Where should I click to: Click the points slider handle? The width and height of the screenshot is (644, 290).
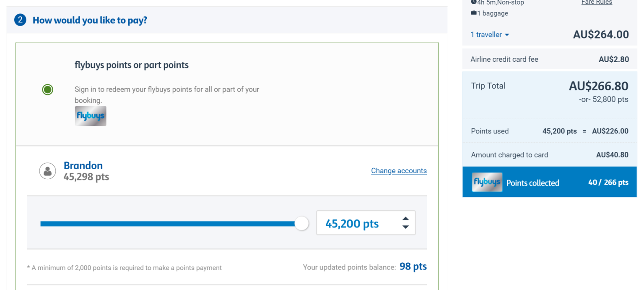click(301, 223)
